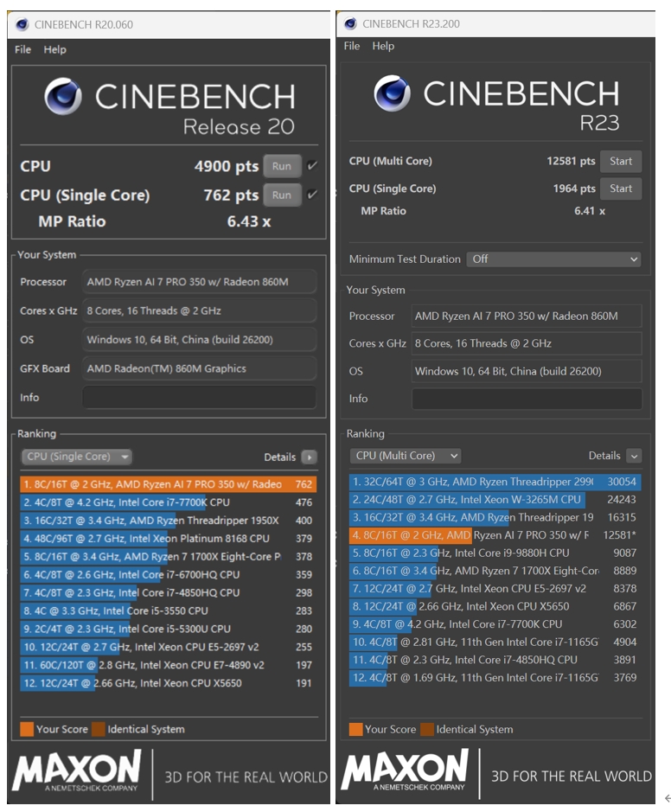
Task: Click the 1964 pts single core score
Action: tap(574, 189)
